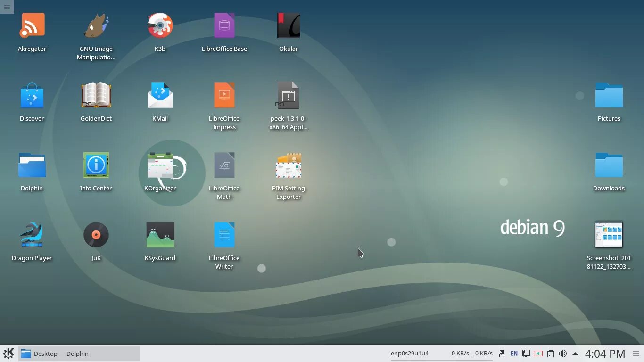Switch to Desktop — Dolphin taskbar entry
644x362 pixels.
(x=79, y=354)
